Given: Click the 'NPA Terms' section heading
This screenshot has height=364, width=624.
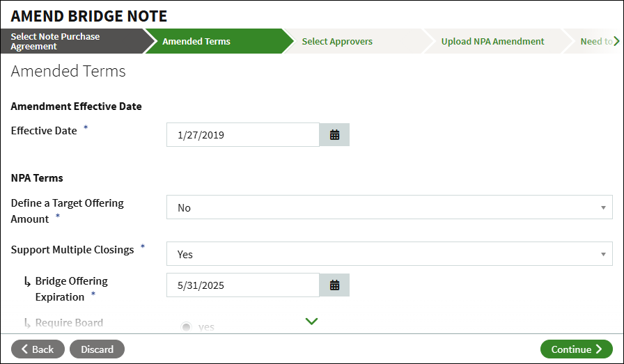Looking at the screenshot, I should 37,177.
